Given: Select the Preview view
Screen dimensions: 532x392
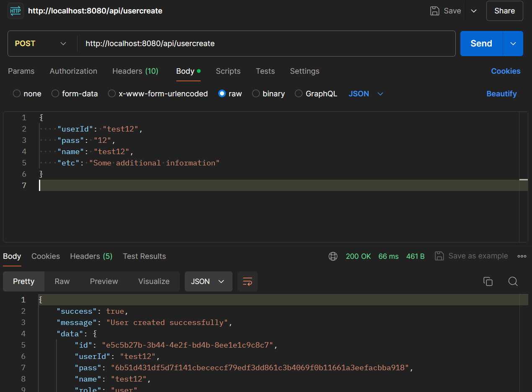Looking at the screenshot, I should [104, 281].
